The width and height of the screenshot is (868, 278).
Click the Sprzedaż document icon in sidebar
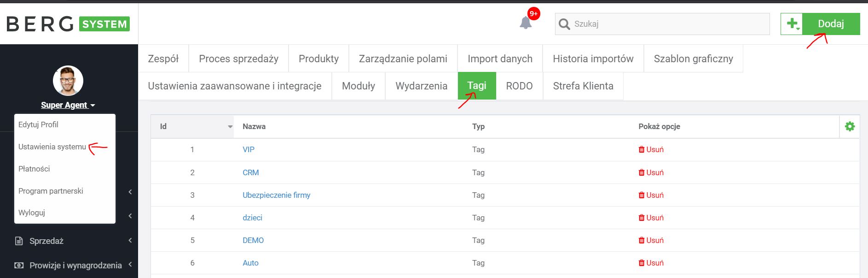pos(19,241)
